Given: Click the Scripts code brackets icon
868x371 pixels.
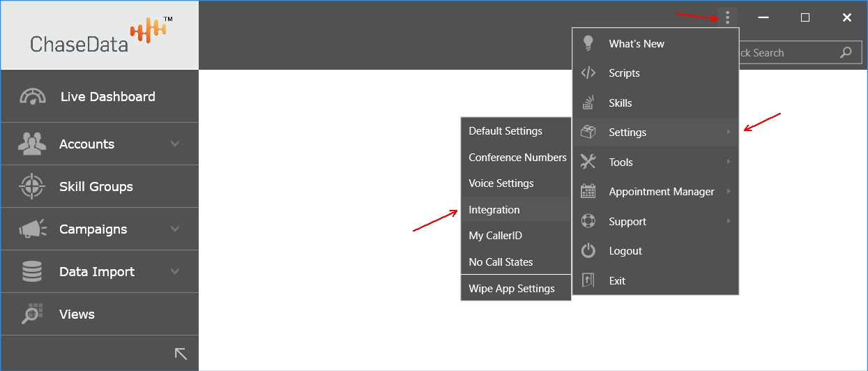Looking at the screenshot, I should pos(588,73).
